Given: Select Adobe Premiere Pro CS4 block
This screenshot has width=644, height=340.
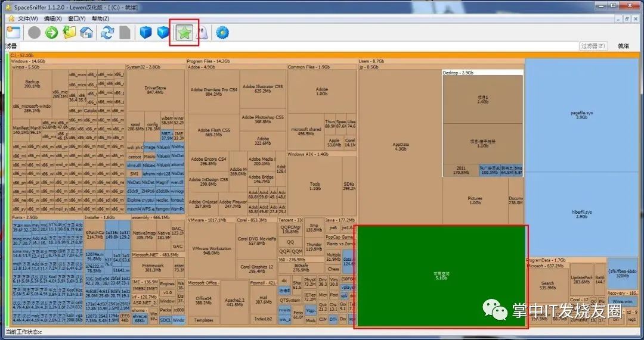Looking at the screenshot, I should pyautogui.click(x=213, y=92).
